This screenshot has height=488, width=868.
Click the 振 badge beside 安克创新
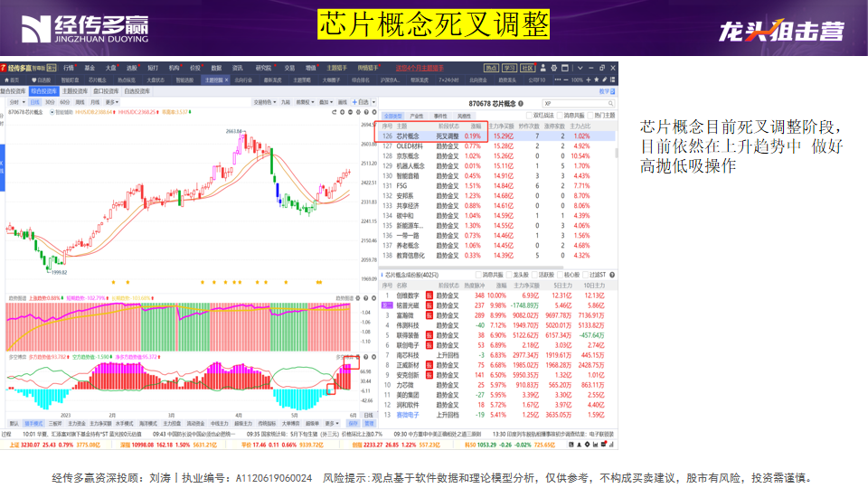(429, 375)
